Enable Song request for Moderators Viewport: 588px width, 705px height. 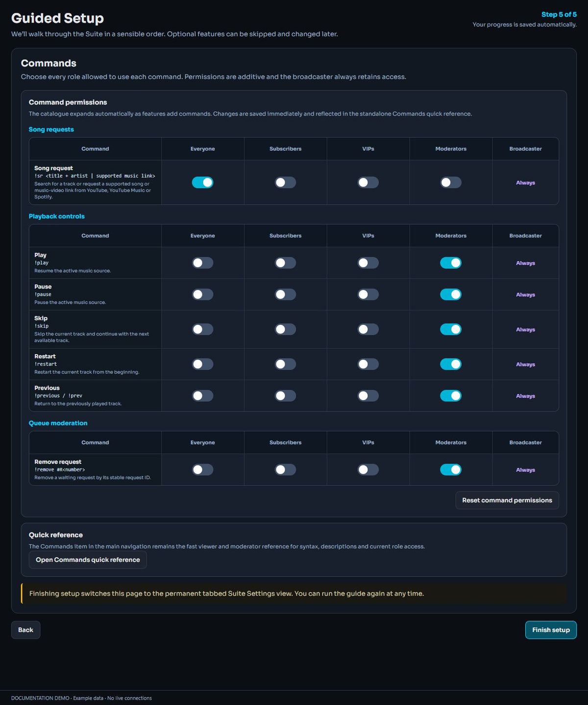451,182
